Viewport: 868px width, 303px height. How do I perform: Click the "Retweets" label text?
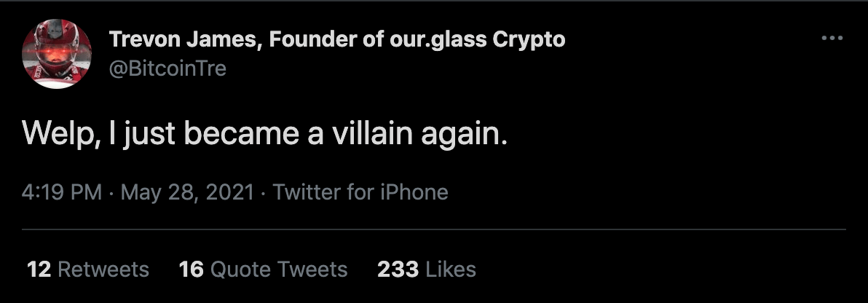click(x=103, y=269)
